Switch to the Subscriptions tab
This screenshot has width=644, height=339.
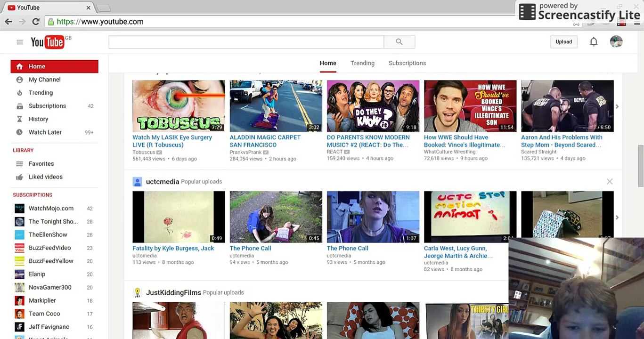(407, 63)
